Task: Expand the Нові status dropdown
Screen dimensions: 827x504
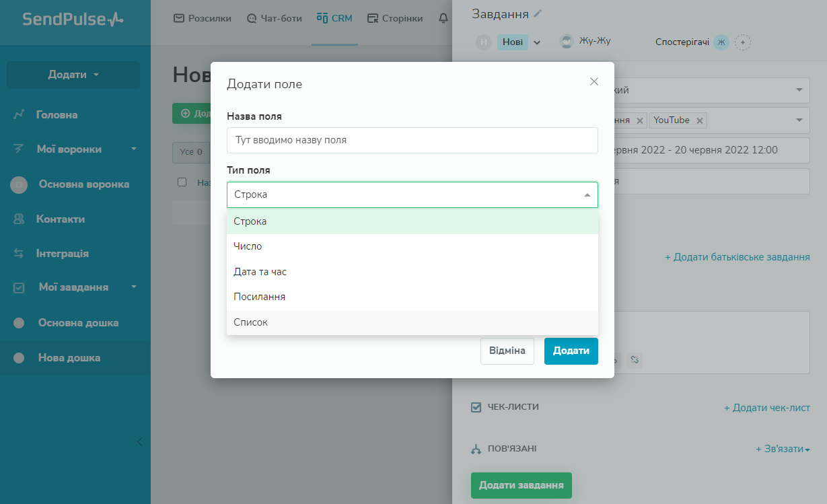Action: tap(537, 42)
